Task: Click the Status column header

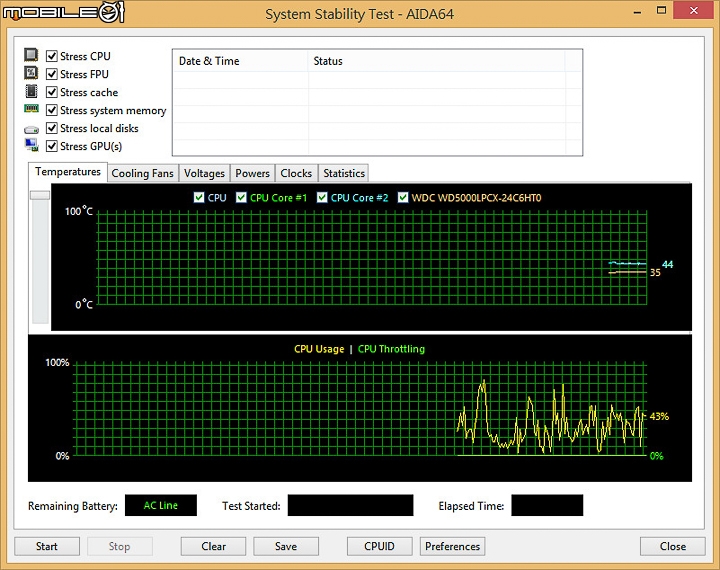Action: pos(436,61)
